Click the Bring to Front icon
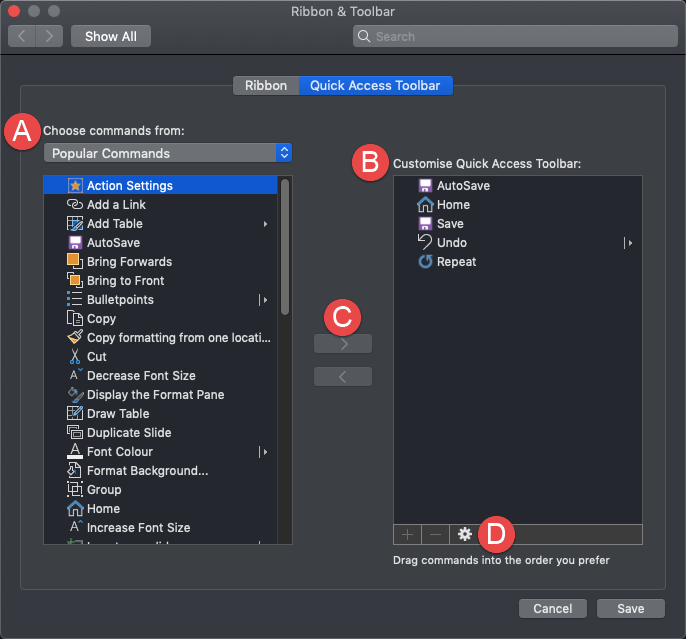Viewport: 686px width, 639px height. pyautogui.click(x=75, y=280)
